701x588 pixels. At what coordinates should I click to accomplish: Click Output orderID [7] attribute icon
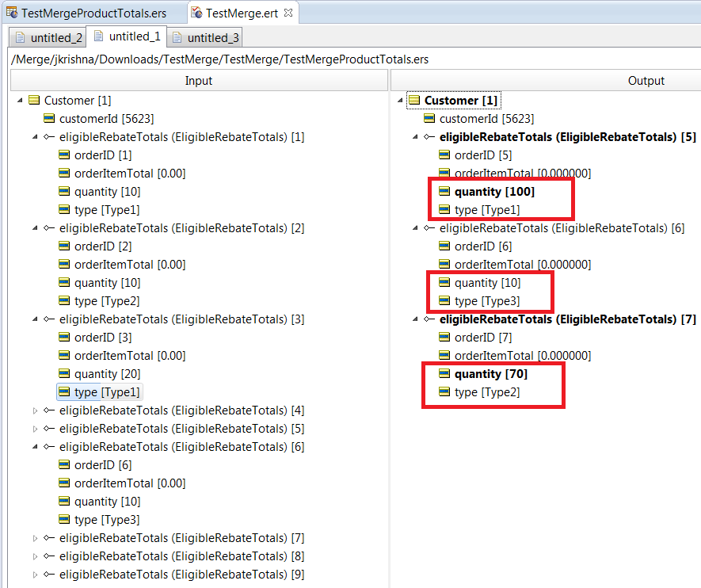pos(444,337)
